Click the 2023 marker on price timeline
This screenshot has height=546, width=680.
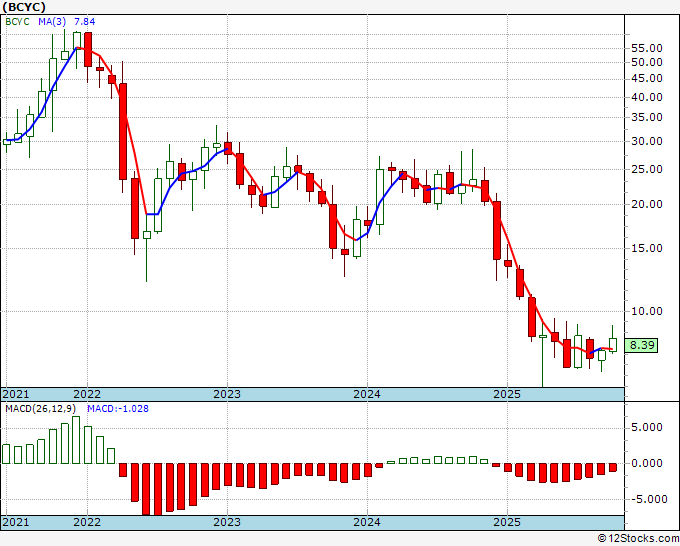click(227, 394)
